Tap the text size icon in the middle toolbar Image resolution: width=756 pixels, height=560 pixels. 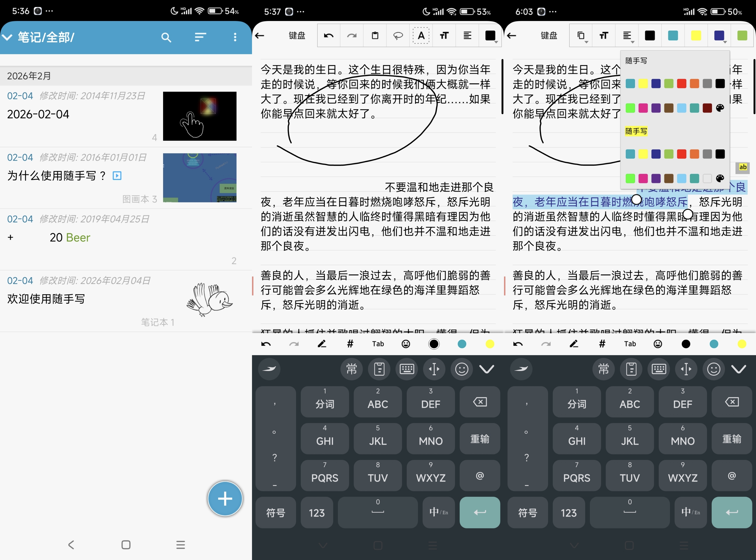(x=444, y=35)
